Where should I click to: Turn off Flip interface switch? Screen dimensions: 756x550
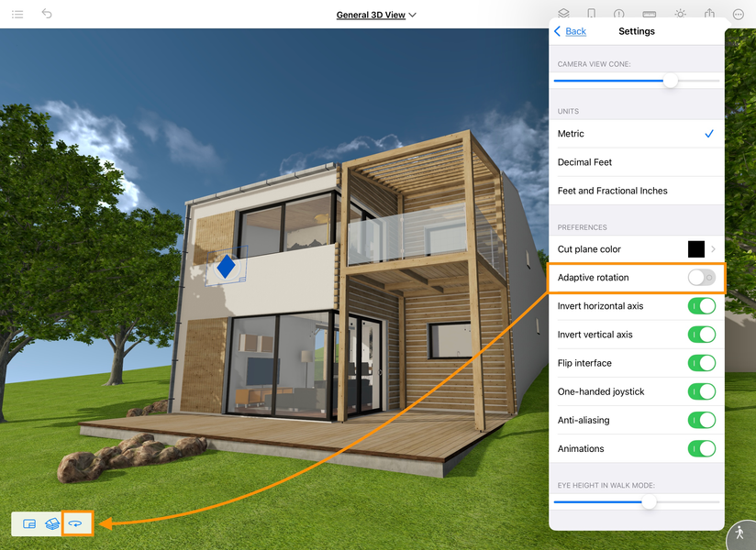(x=702, y=363)
